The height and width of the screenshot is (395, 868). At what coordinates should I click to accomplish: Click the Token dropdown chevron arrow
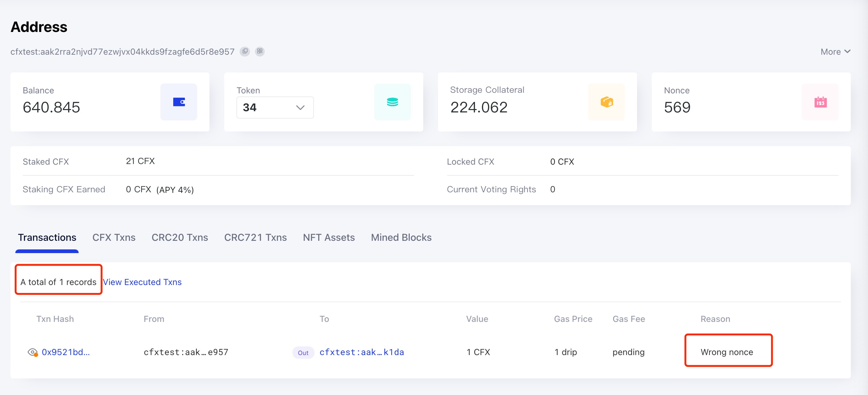tap(300, 108)
